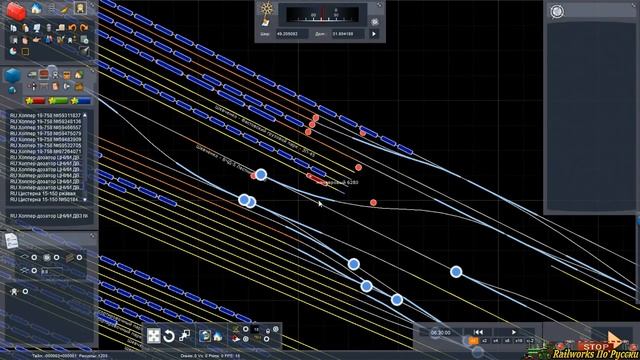Select the move arrows tool
Image resolution: width=640 pixels, height=360 pixels.
pyautogui.click(x=154, y=336)
